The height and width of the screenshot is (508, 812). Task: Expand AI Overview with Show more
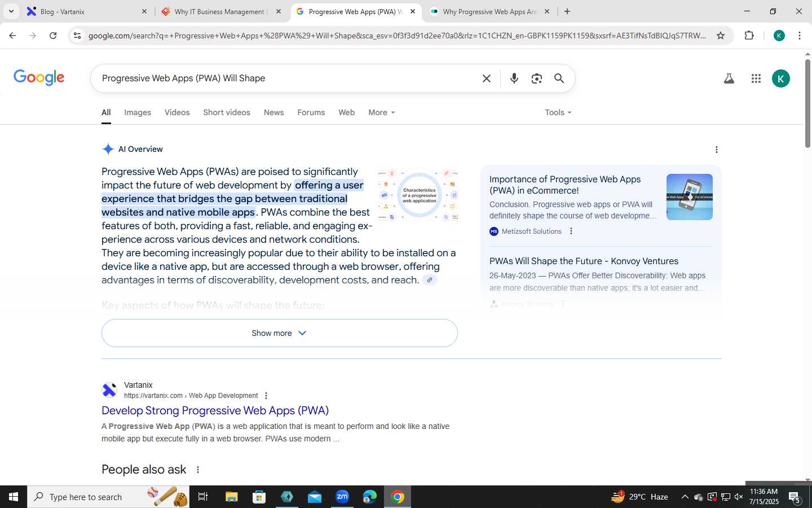pos(279,333)
